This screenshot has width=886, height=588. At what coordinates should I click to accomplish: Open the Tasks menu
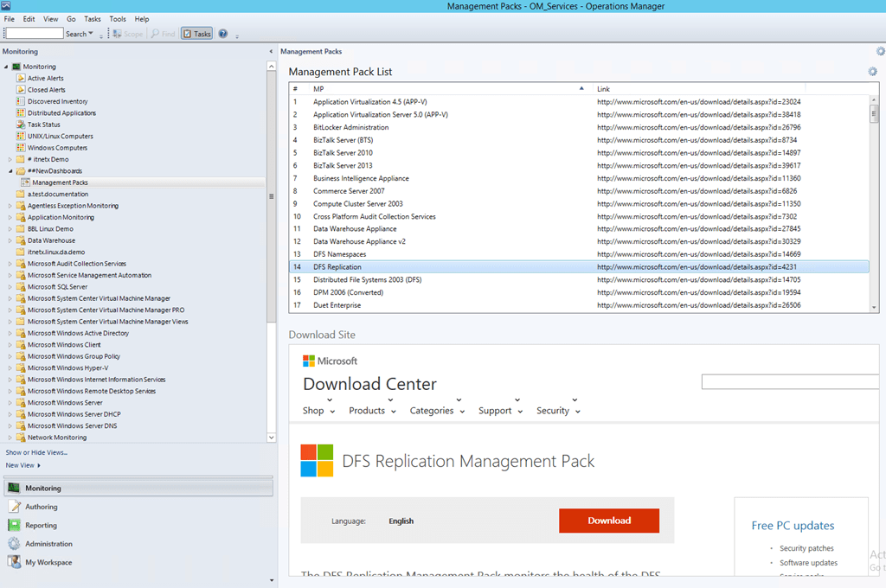point(93,19)
